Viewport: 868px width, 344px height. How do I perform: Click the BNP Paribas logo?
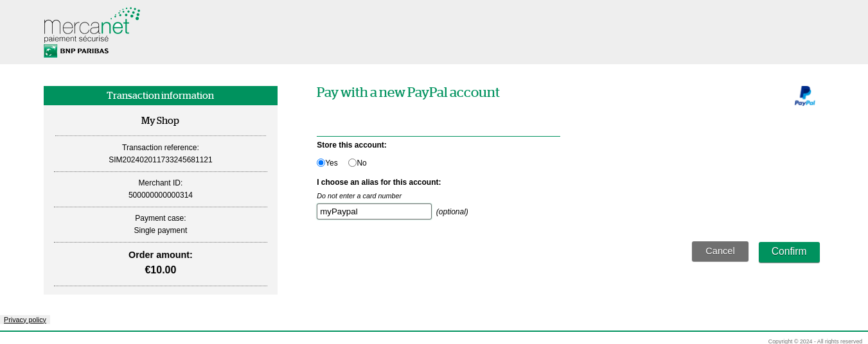click(x=76, y=51)
